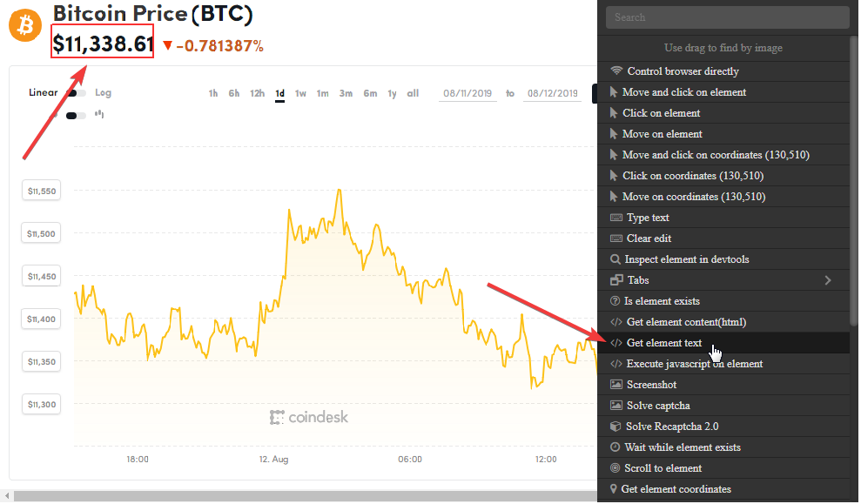Screen dimensions: 861x504
Task: Expand the Tabs submenu arrow
Action: pyautogui.click(x=828, y=280)
